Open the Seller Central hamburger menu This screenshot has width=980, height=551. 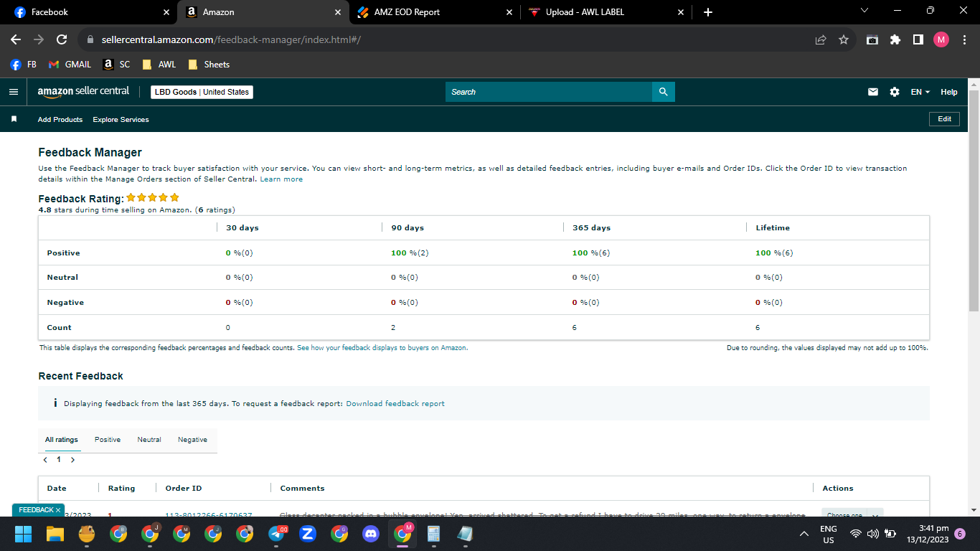tap(13, 92)
